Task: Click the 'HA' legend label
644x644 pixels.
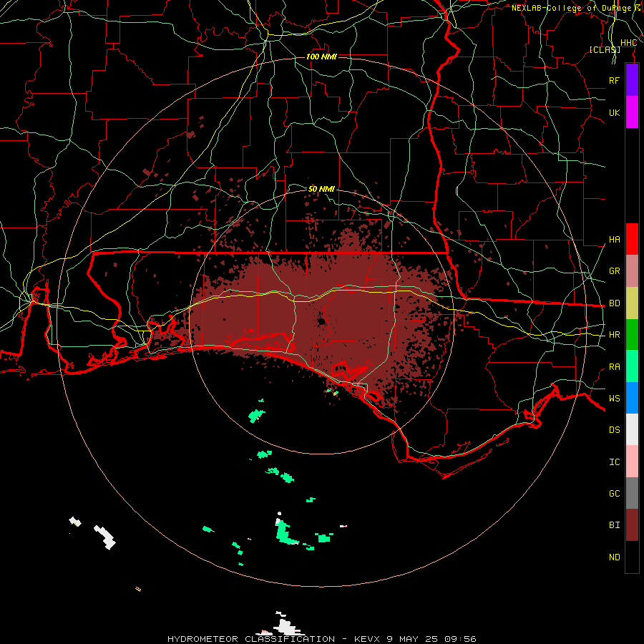Action: click(x=614, y=239)
